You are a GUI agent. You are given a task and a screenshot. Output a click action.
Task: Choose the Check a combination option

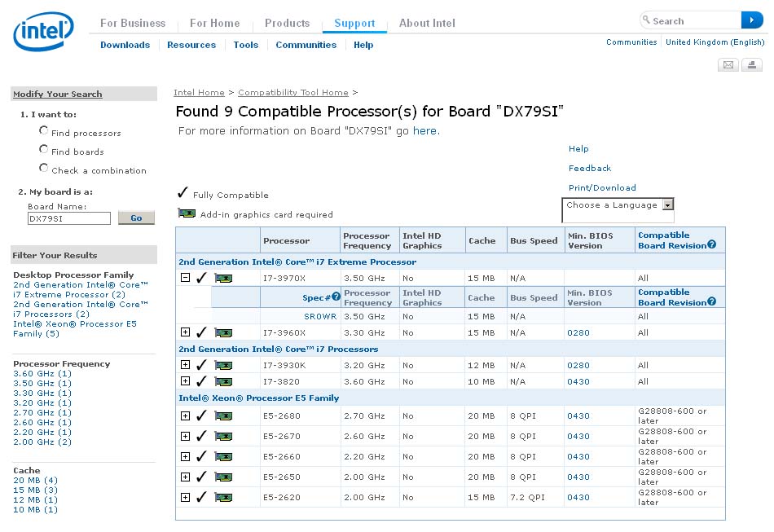[44, 169]
